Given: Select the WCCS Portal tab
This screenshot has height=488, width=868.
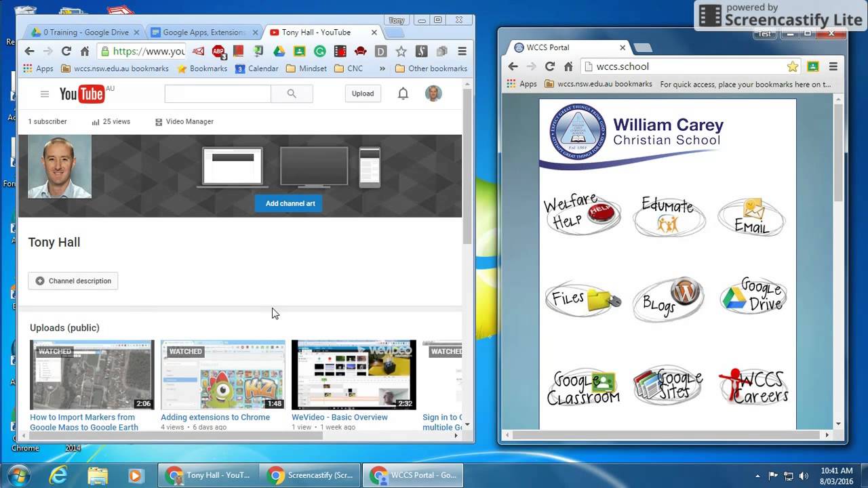Looking at the screenshot, I should pyautogui.click(x=568, y=47).
